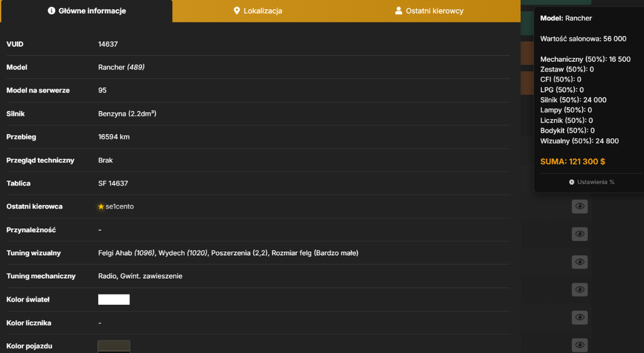Click the bottom eye icon near Kolor pojazdu
644x353 pixels.
click(x=580, y=345)
